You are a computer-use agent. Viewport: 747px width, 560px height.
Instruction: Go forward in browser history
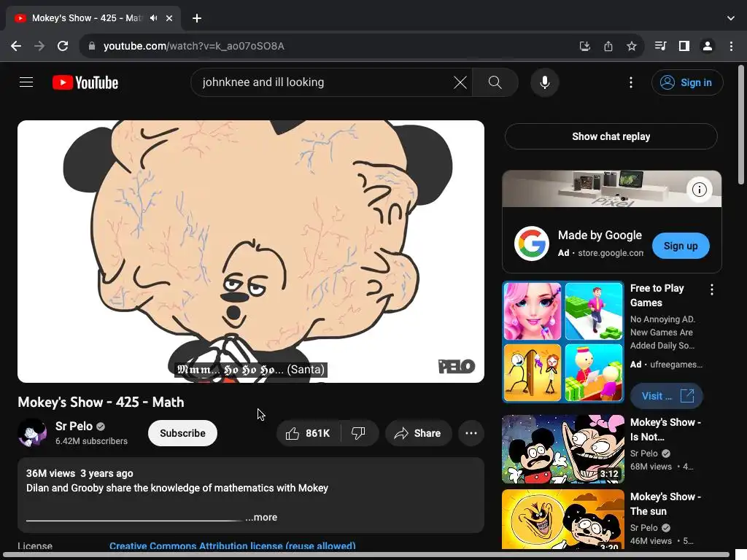tap(39, 46)
